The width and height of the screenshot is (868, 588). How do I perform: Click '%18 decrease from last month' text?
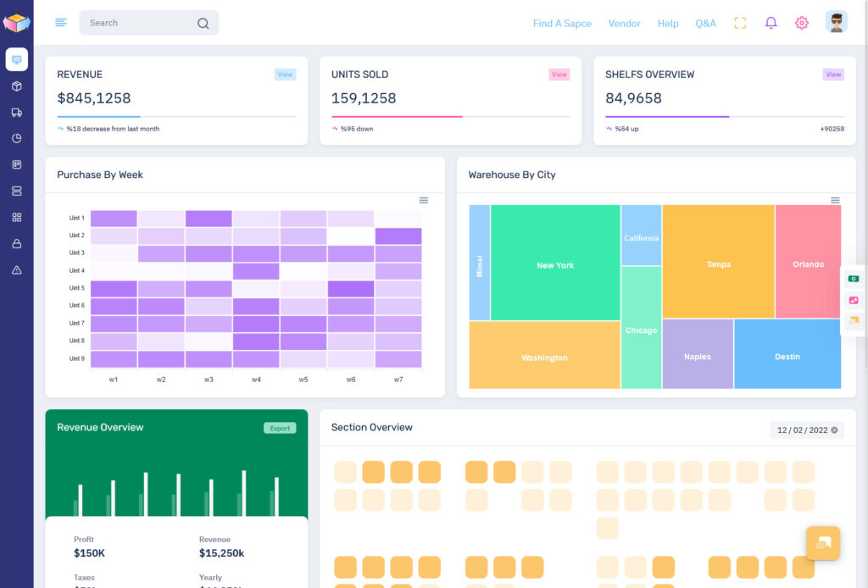(113, 129)
